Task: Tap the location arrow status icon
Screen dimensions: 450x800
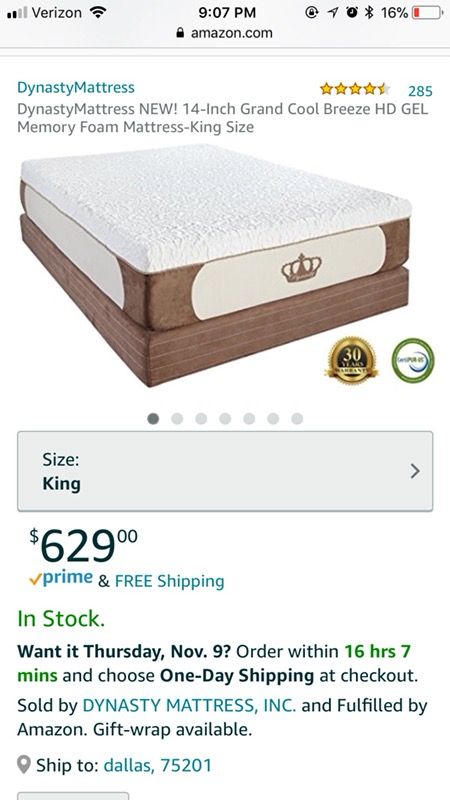Action: (x=333, y=13)
